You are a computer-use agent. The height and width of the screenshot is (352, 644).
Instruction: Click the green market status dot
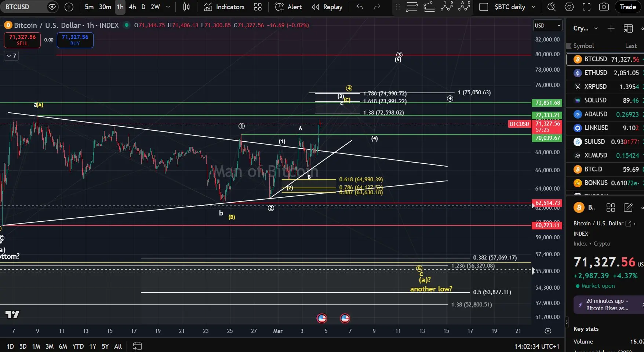pos(127,25)
